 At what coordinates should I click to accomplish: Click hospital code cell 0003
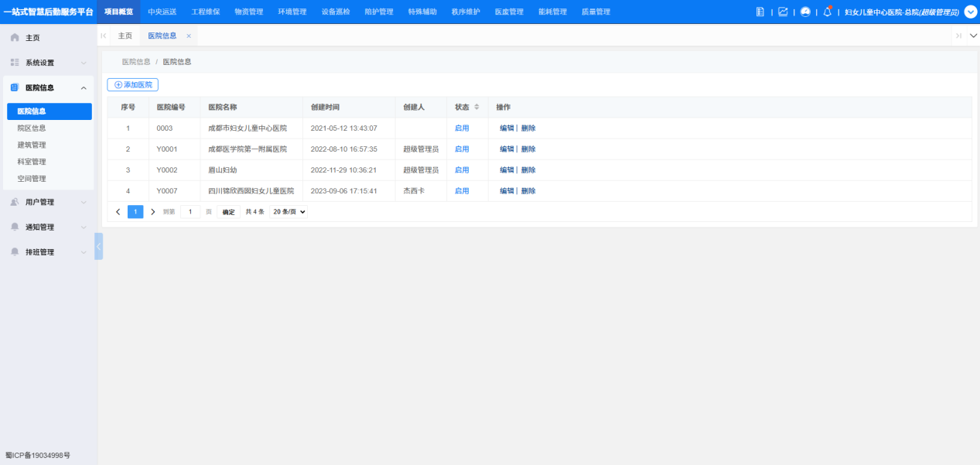(164, 128)
